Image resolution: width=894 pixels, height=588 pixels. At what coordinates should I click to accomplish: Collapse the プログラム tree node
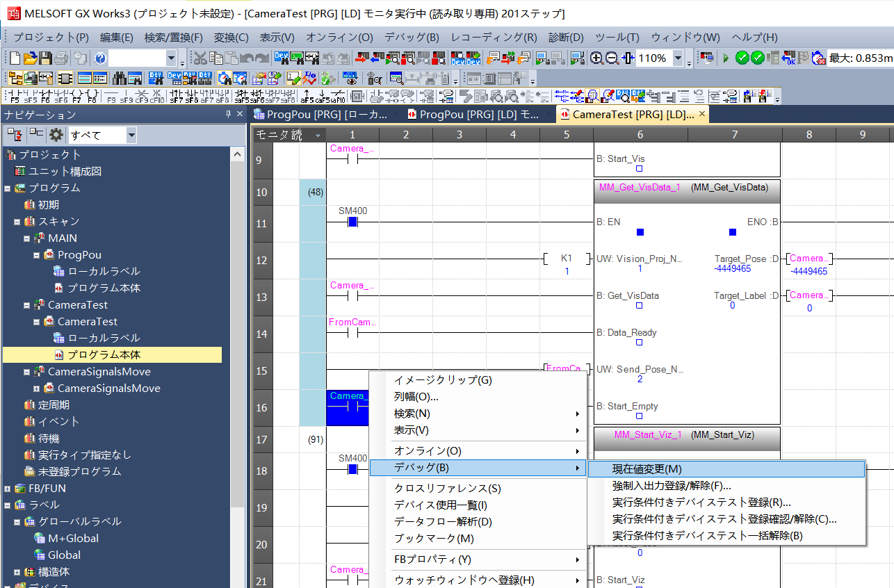point(7,188)
